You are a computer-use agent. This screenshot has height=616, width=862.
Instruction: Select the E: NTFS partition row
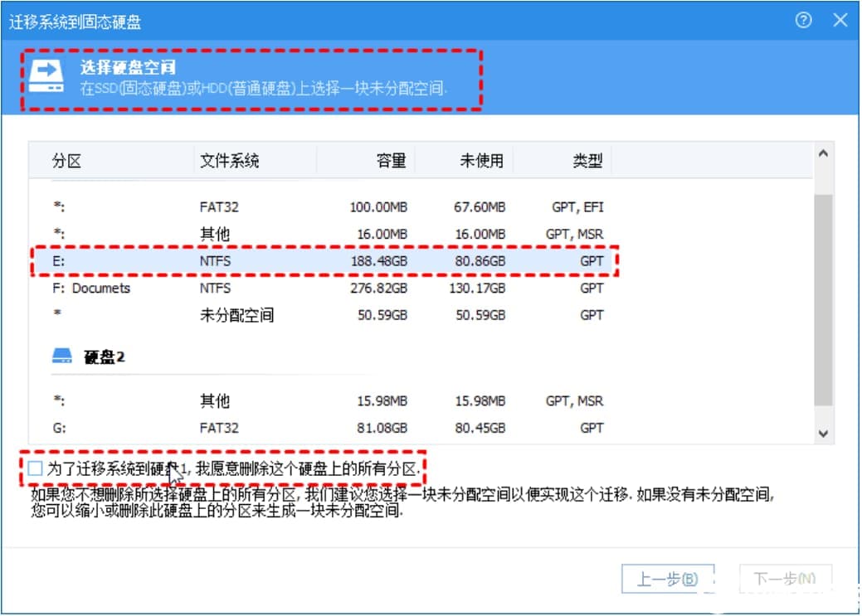point(332,260)
